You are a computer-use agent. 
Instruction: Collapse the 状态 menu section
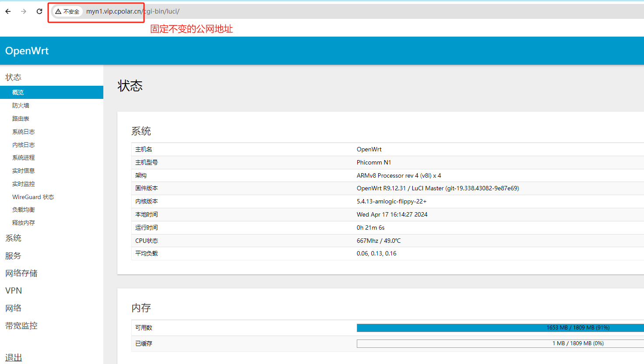pyautogui.click(x=13, y=77)
